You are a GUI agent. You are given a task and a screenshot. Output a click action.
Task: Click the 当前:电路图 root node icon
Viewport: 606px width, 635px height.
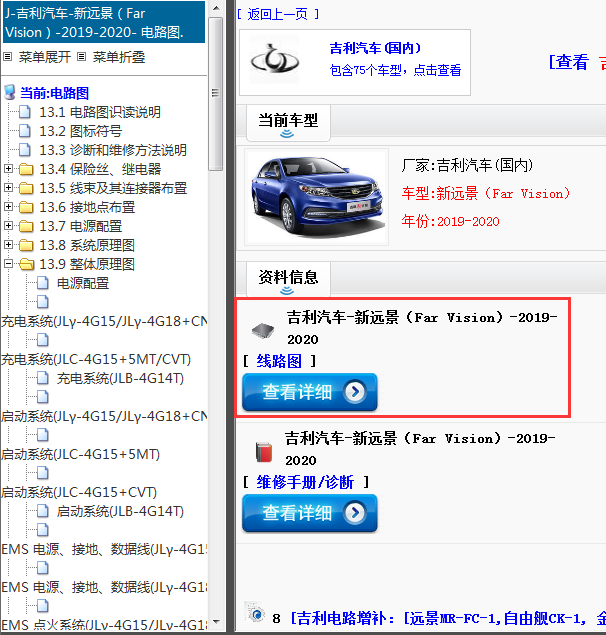click(10, 93)
